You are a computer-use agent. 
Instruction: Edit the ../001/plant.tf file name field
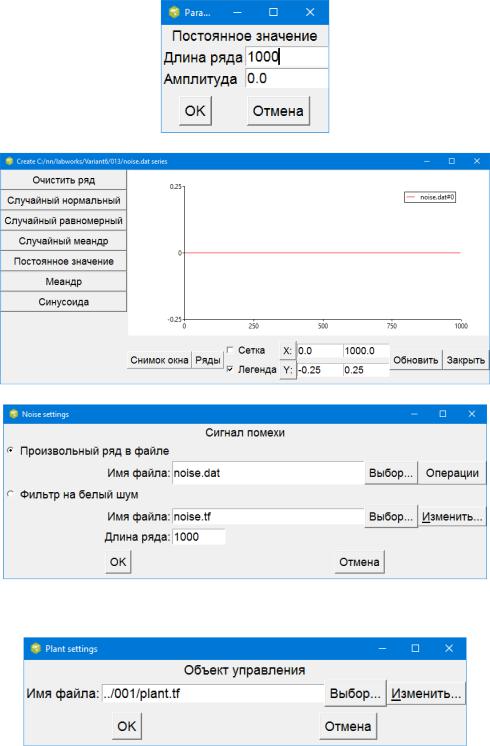[212, 694]
